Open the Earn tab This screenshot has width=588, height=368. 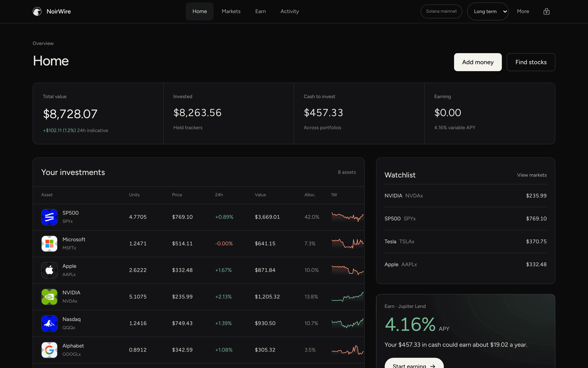(261, 11)
